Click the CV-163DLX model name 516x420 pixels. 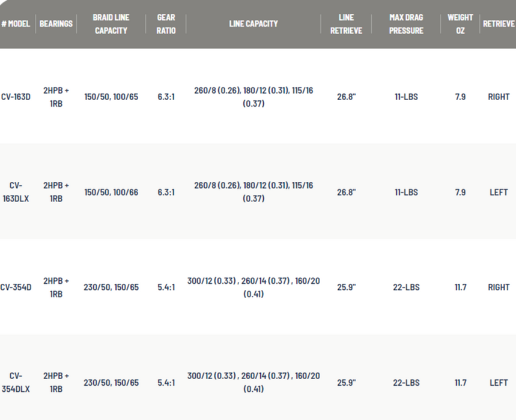point(16,192)
